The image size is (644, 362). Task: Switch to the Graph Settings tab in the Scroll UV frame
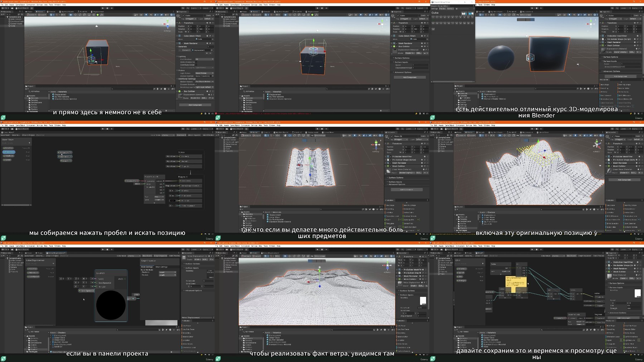click(x=161, y=267)
